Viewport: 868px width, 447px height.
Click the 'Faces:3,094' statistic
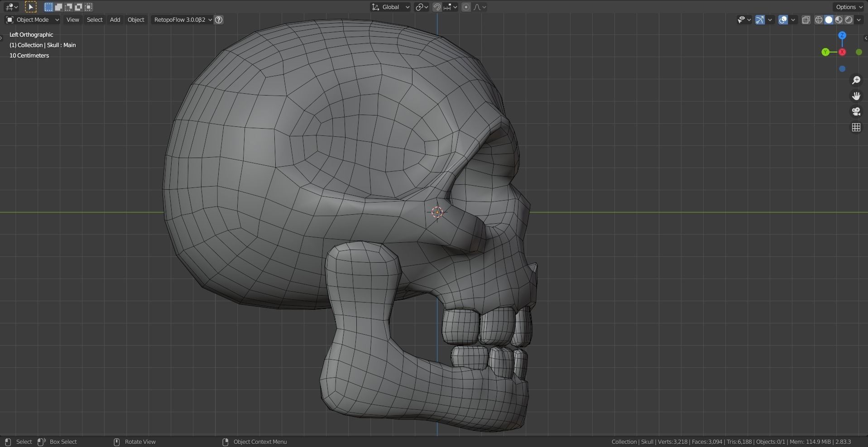tap(707, 442)
